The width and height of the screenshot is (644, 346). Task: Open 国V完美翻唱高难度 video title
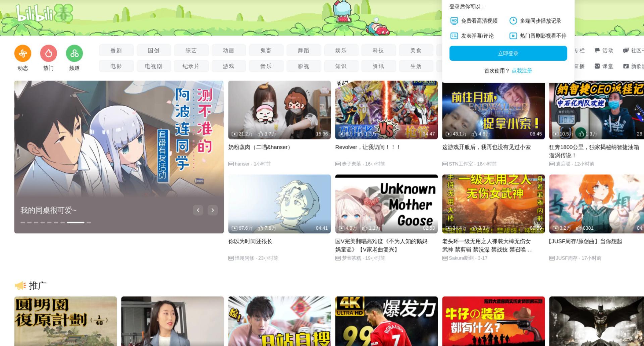point(381,245)
